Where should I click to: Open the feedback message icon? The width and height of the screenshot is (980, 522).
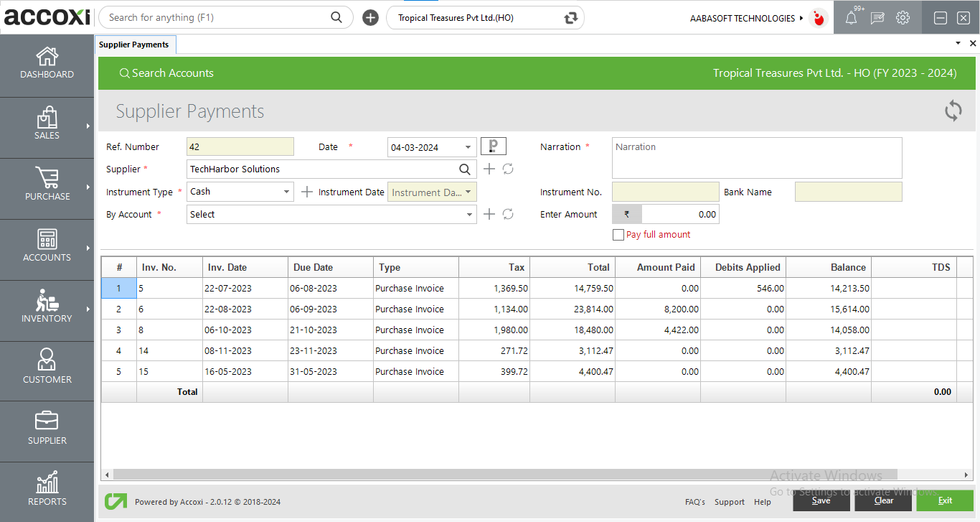877,17
